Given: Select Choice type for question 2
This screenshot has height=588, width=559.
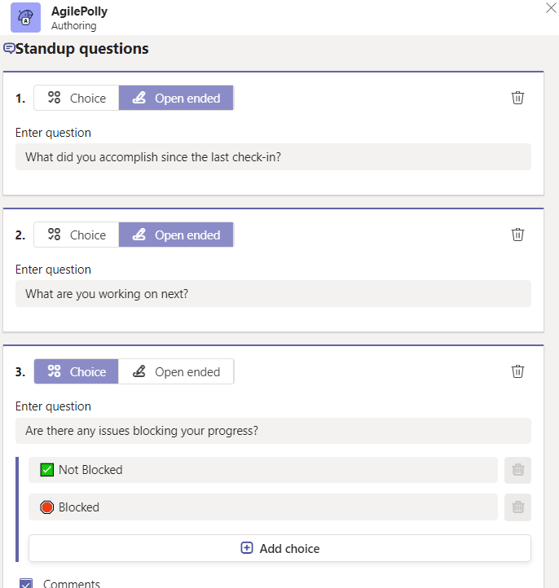Looking at the screenshot, I should [x=76, y=235].
